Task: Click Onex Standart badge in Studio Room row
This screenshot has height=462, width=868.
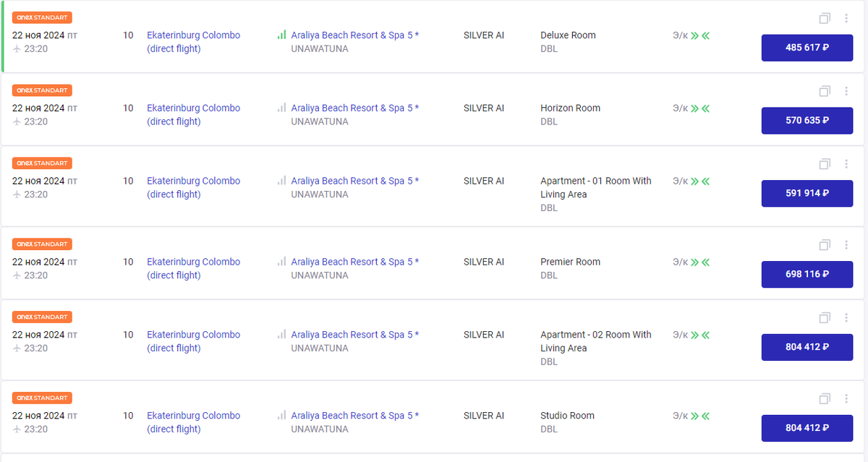Action: coord(42,398)
